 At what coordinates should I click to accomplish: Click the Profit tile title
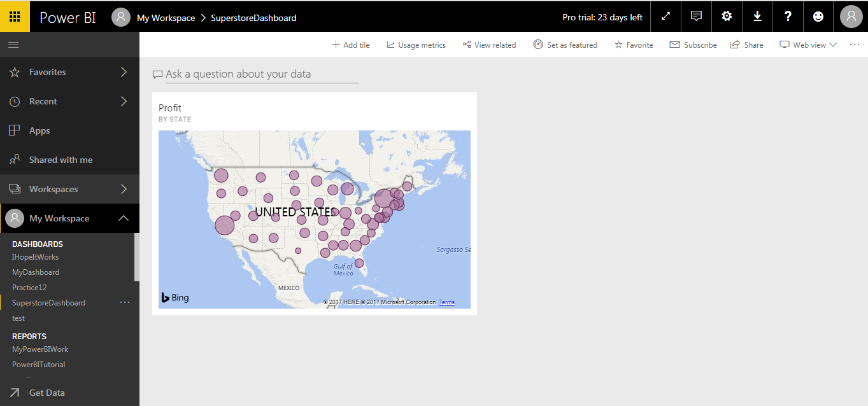pyautogui.click(x=170, y=108)
